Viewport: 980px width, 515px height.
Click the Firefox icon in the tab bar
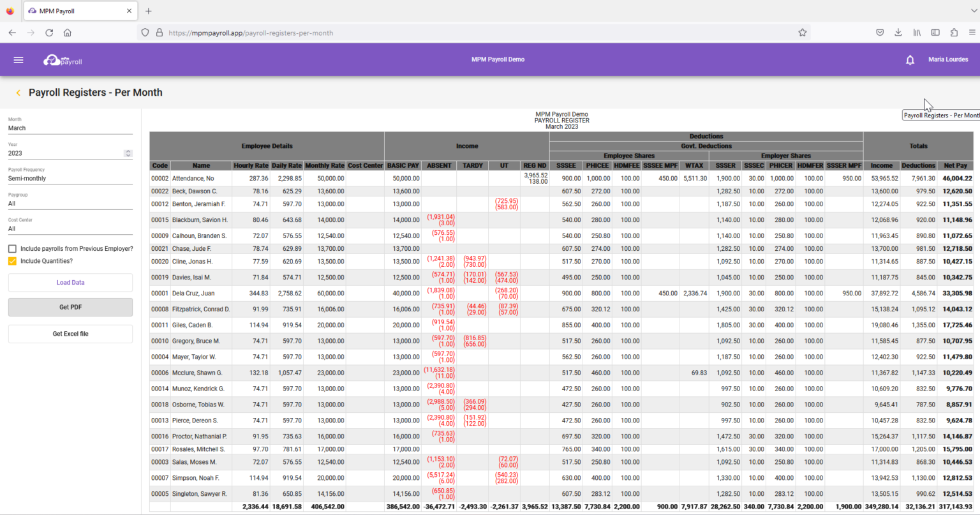(x=10, y=11)
